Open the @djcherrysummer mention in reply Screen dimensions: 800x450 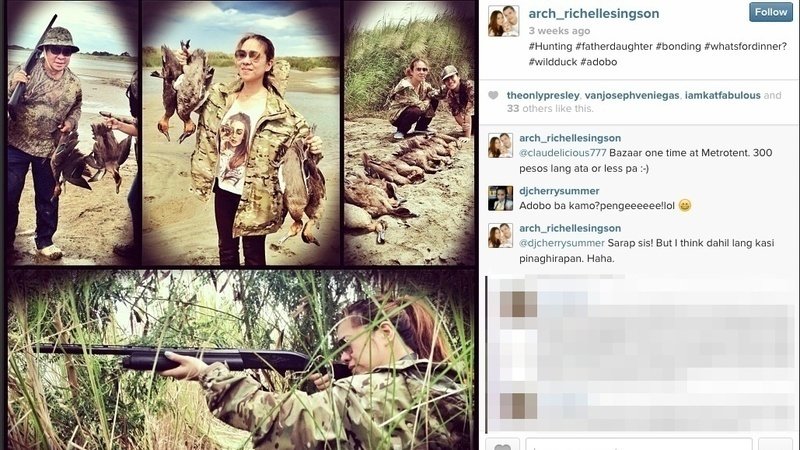pyautogui.click(x=562, y=243)
